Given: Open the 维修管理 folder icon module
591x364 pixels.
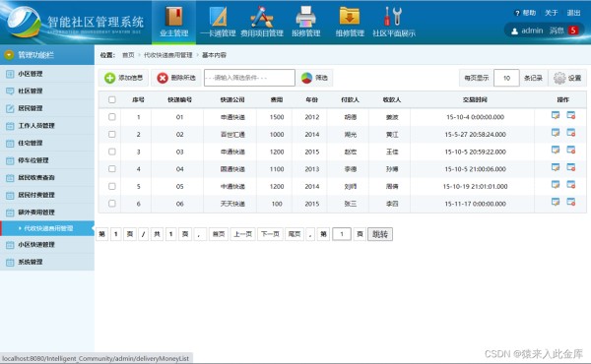Looking at the screenshot, I should (350, 23).
